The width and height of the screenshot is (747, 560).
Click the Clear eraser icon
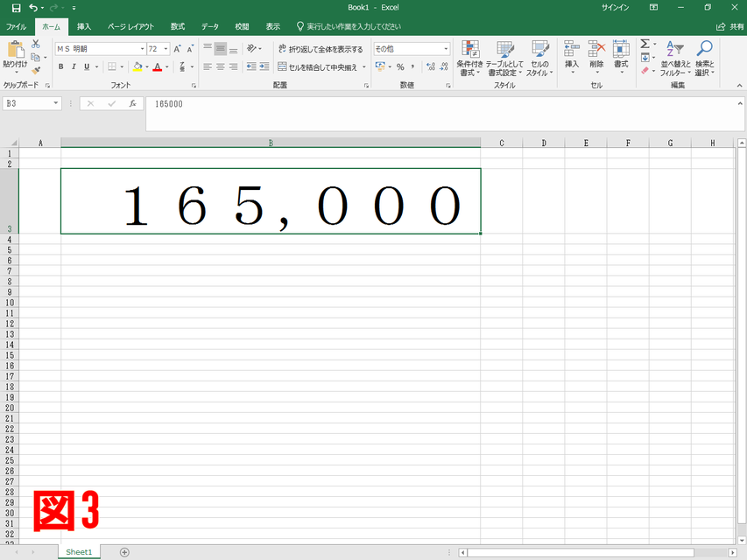pos(645,71)
